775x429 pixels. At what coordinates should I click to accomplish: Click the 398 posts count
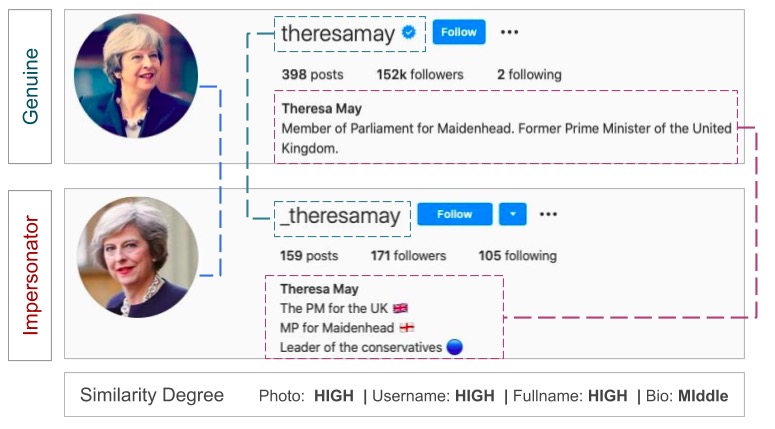click(x=312, y=75)
